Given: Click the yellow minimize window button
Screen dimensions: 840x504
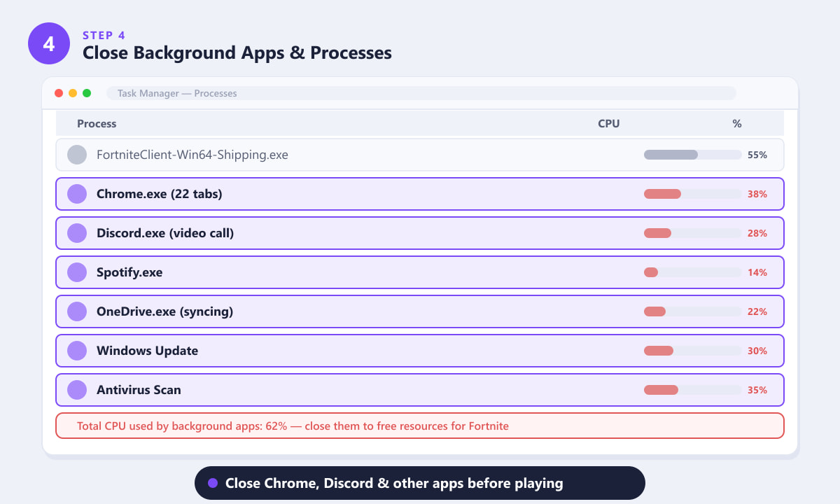Looking at the screenshot, I should click(x=73, y=93).
